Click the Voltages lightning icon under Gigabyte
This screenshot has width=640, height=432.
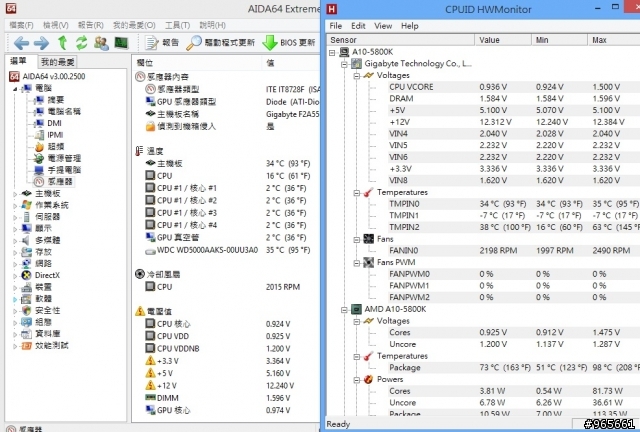pyautogui.click(x=369, y=76)
